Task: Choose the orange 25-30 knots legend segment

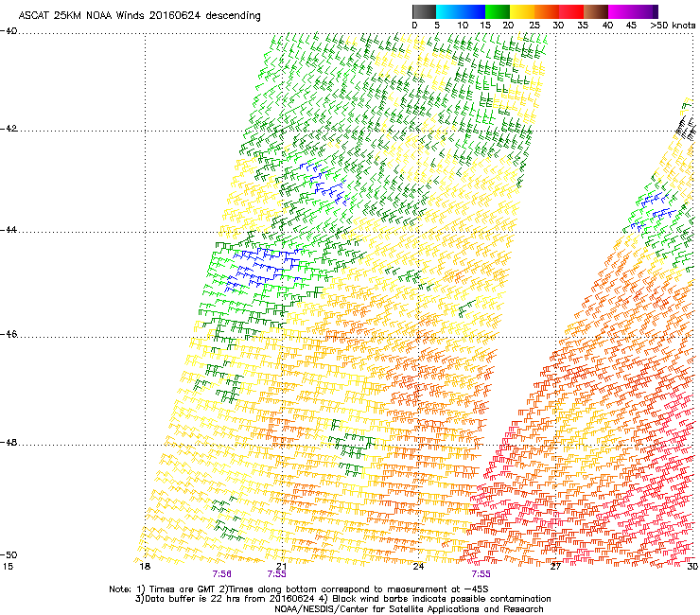Action: pos(547,11)
